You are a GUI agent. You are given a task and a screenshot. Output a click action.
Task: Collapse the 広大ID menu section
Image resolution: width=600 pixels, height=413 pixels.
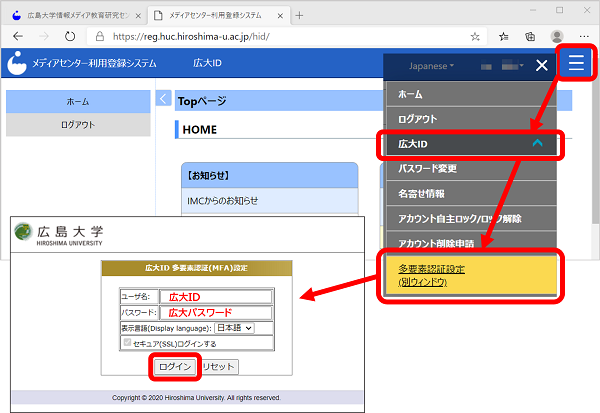tap(537, 143)
